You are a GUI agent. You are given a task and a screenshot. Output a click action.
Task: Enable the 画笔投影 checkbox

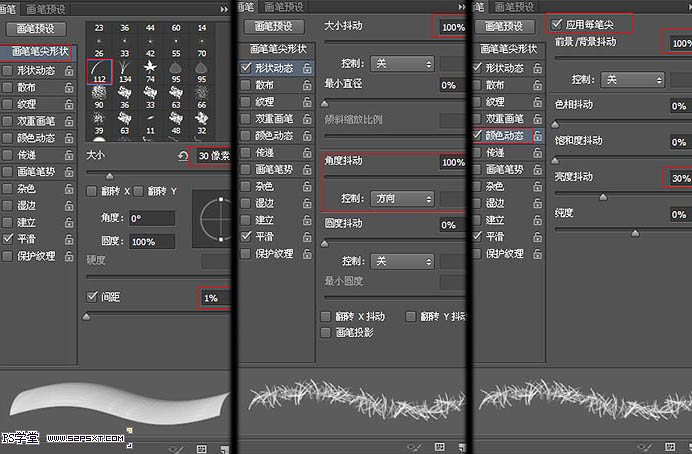[x=326, y=332]
